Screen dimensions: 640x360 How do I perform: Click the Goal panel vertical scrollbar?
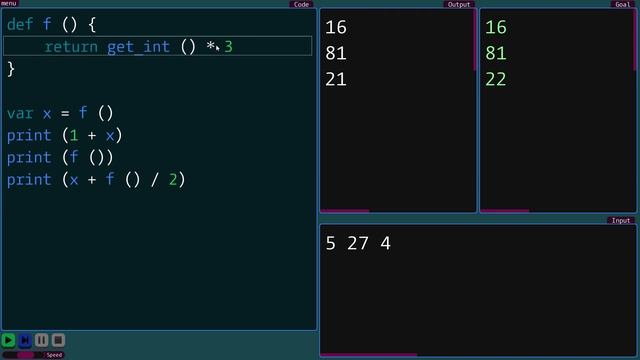[635, 40]
